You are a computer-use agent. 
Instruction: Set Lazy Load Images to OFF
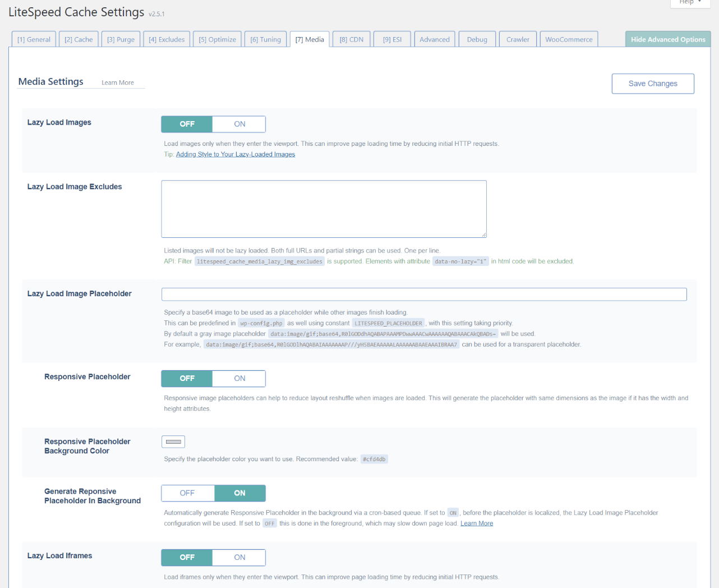point(187,124)
